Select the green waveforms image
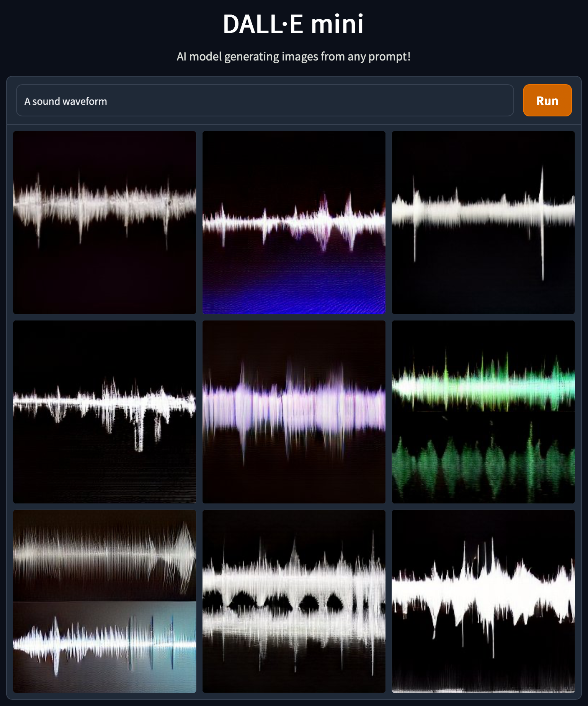The width and height of the screenshot is (588, 706). (x=483, y=412)
